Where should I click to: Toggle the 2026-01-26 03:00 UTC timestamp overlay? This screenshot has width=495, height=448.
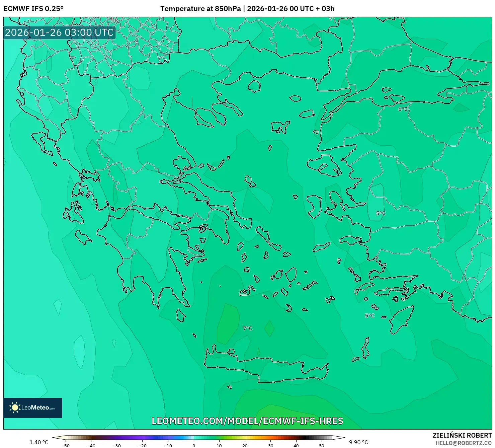59,32
